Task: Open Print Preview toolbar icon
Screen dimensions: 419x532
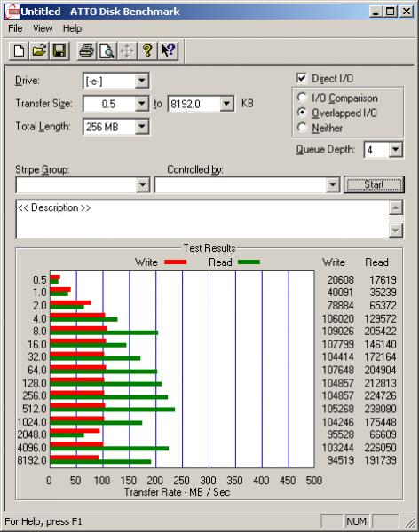Action: point(107,51)
